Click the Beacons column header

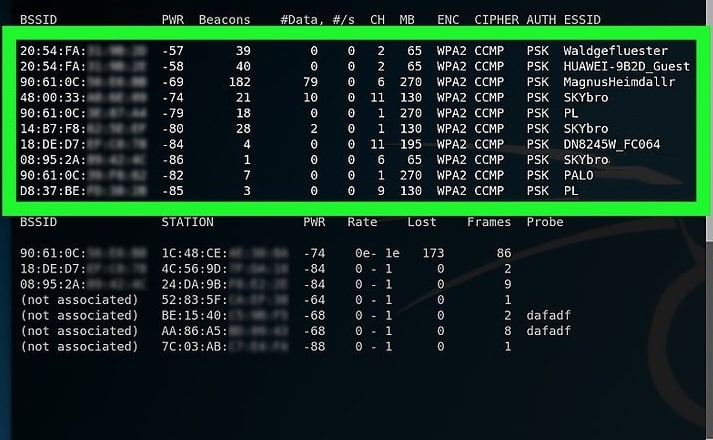225,20
